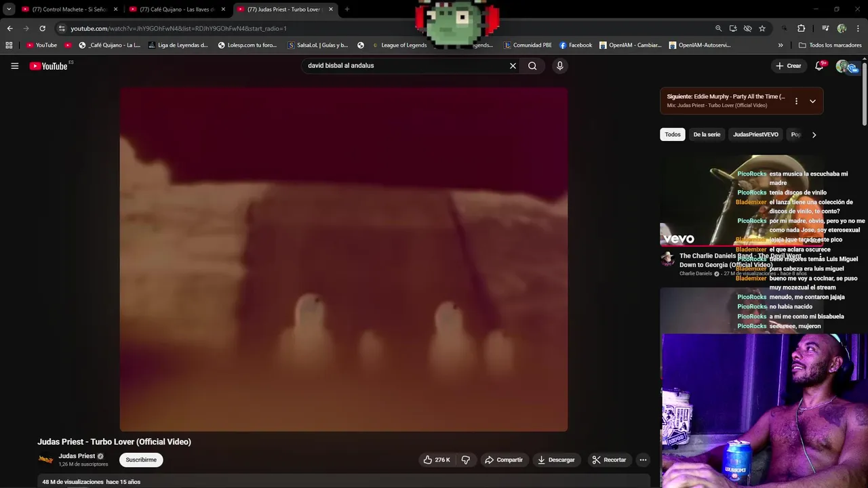Viewport: 868px width, 488px height.
Task: Go to YouTube home via logo
Action: 49,66
